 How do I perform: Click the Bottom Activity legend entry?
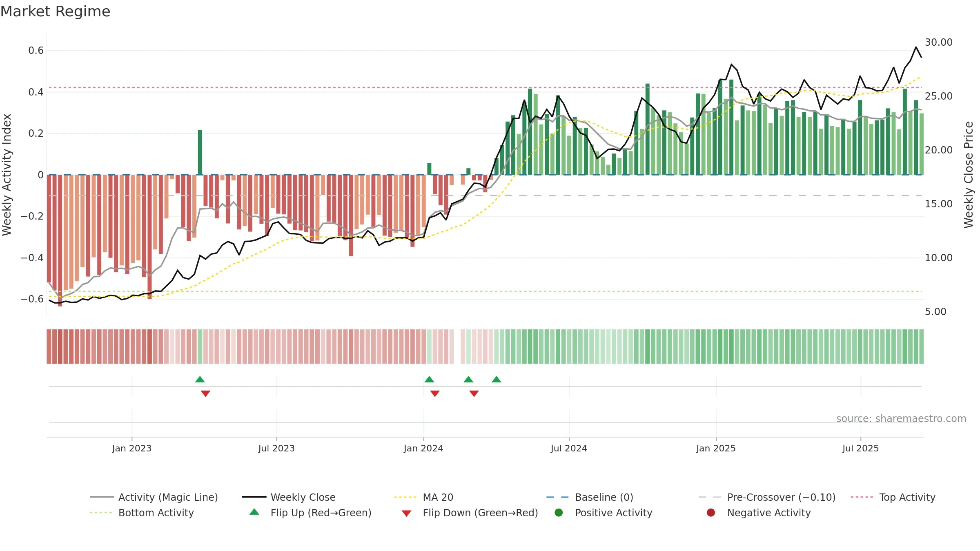coord(142,513)
